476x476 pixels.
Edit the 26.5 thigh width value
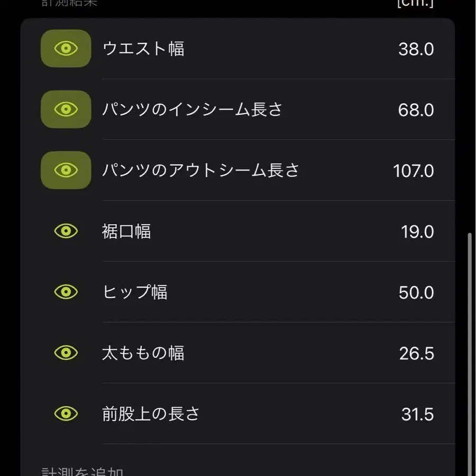[x=416, y=353]
